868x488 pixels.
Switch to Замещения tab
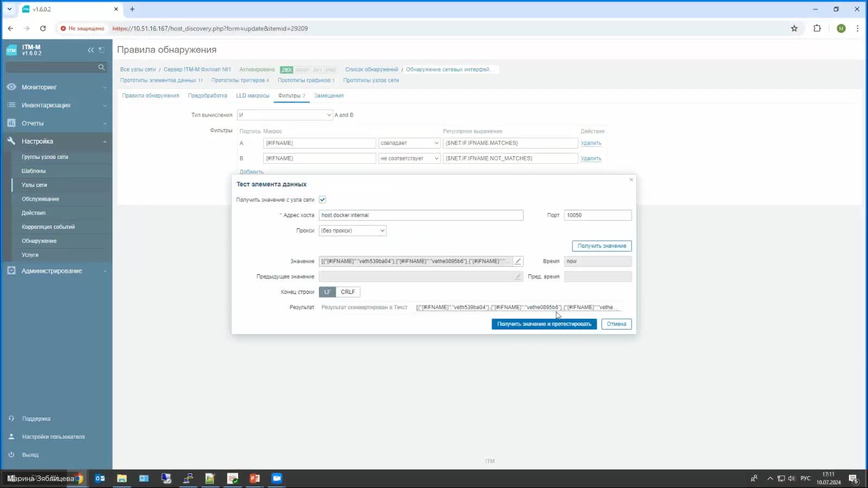pos(329,95)
